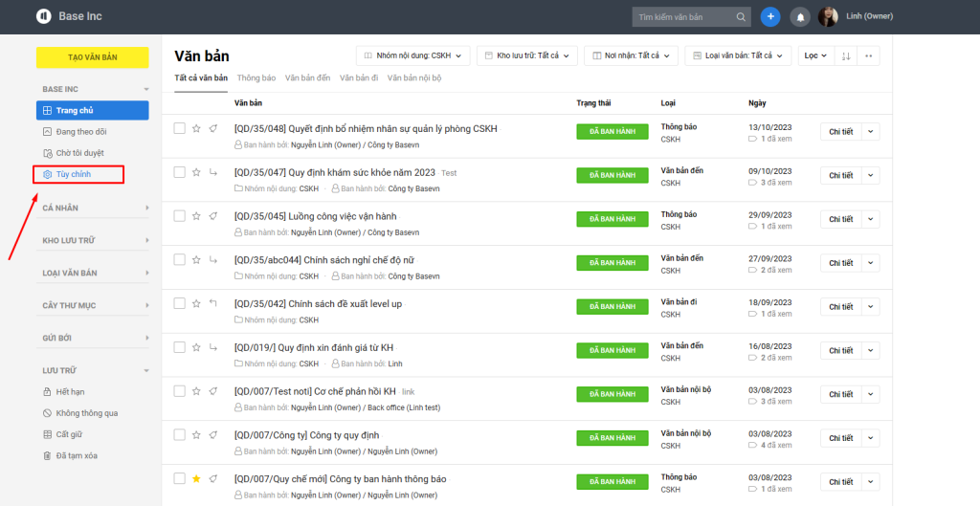Open the notifications bell

coord(800,17)
